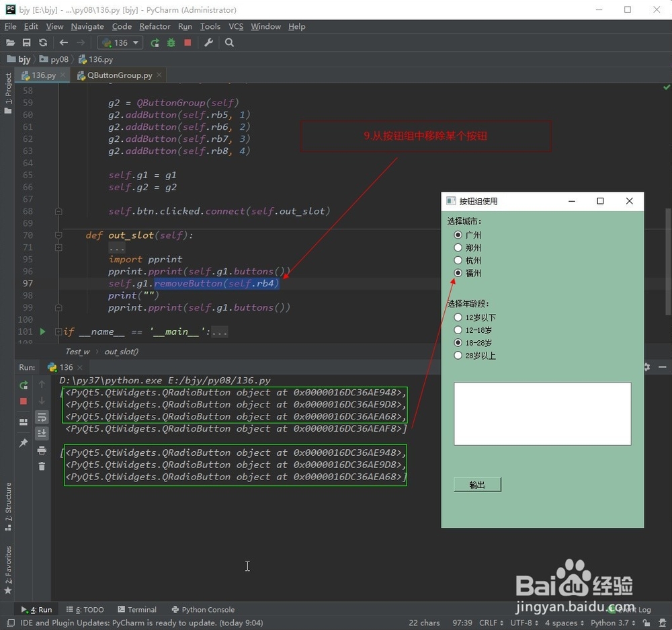Open the Terminal tool window tab
This screenshot has height=630, width=672.
click(137, 609)
